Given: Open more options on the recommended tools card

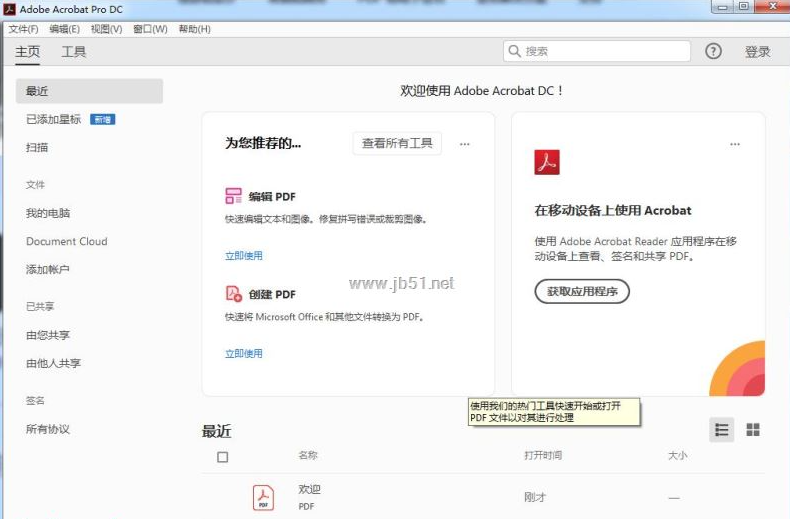Looking at the screenshot, I should pyautogui.click(x=465, y=144).
